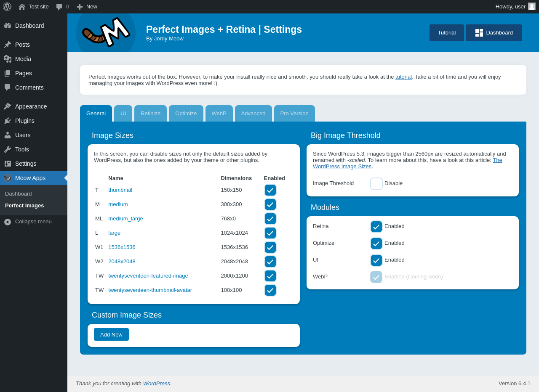
Task: Open Media in the admin menu
Action: pyautogui.click(x=34, y=59)
